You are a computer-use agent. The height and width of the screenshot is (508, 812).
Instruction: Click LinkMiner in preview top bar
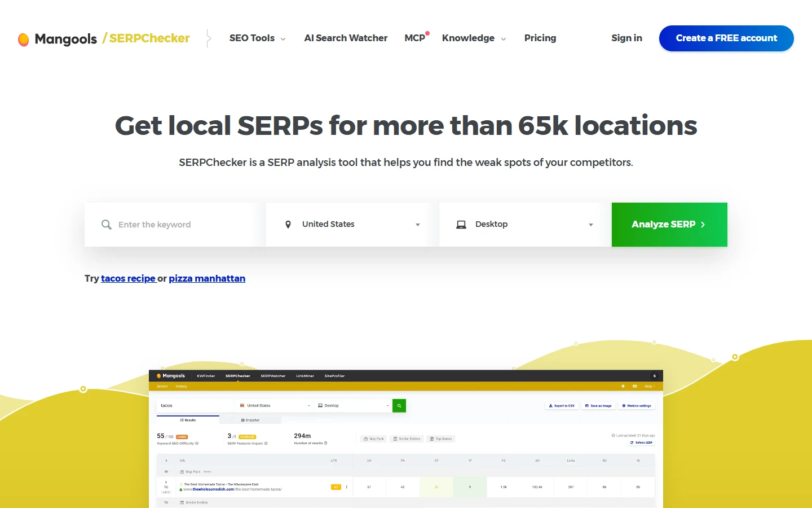point(305,376)
